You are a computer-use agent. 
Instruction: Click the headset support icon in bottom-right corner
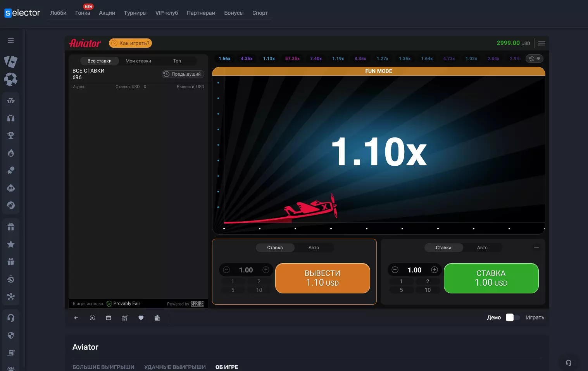(568, 362)
